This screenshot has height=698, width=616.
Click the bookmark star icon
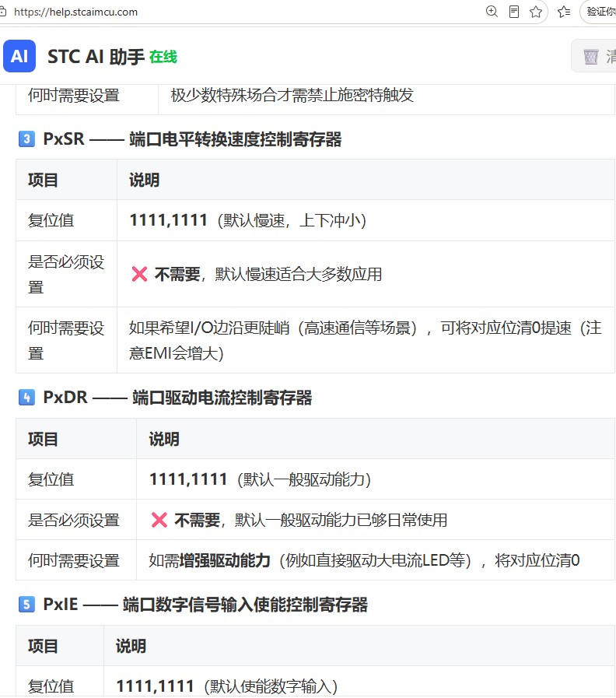click(x=536, y=12)
